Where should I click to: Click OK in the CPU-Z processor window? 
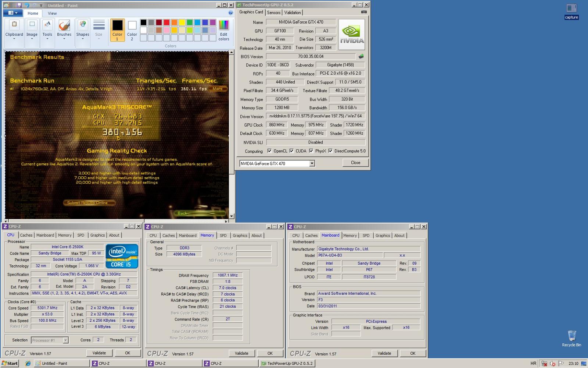pos(128,353)
